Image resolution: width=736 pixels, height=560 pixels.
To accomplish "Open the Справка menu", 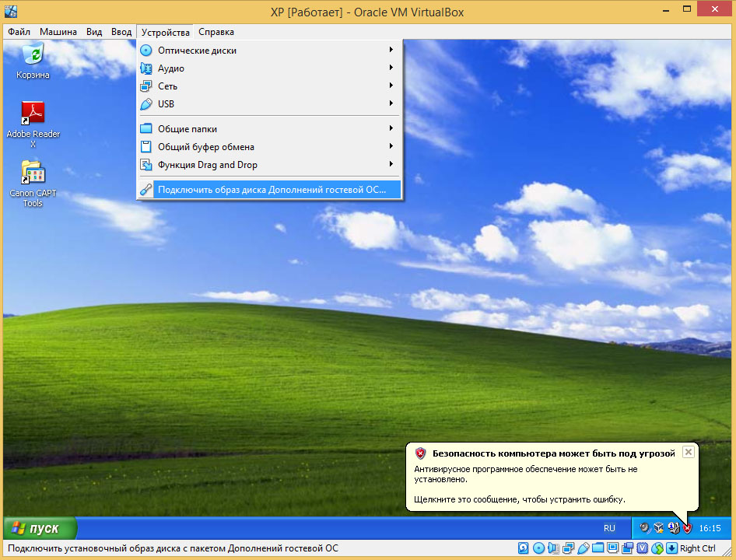I will coord(216,32).
